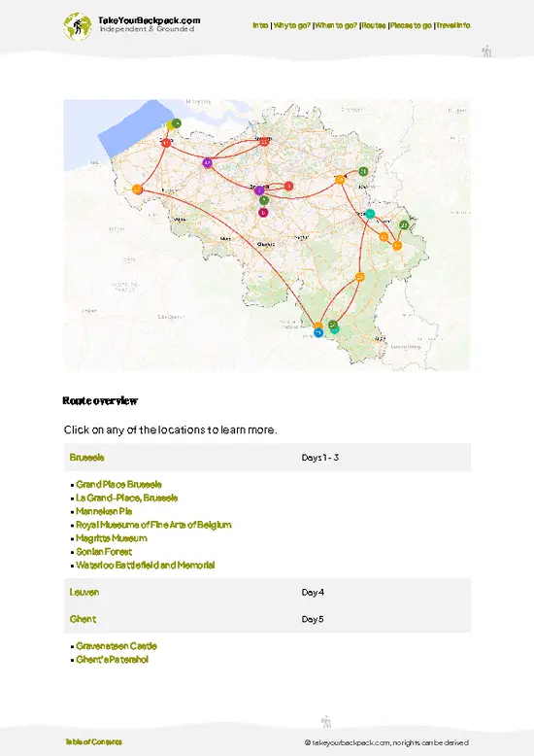Open the Gravensteen Castle link
534x756 pixels.
pyautogui.click(x=117, y=646)
